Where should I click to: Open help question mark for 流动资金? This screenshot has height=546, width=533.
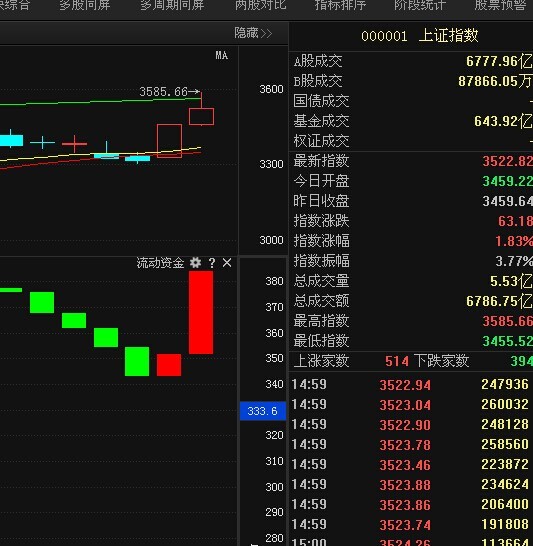[x=212, y=263]
